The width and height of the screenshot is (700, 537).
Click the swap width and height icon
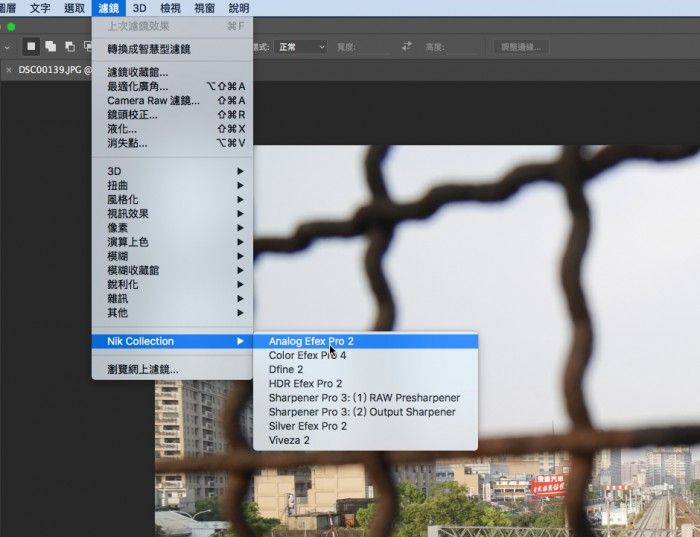tap(407, 46)
